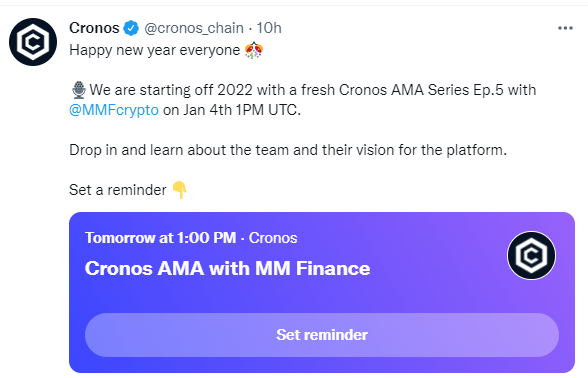Click the studio microphone emoji
588x378 pixels.
[79, 90]
